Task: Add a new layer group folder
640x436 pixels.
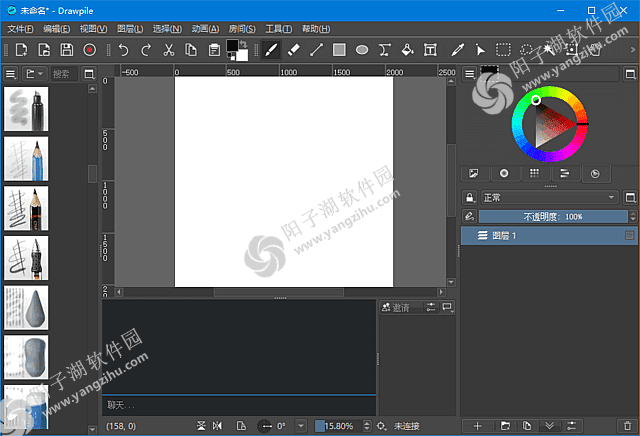Action: click(x=505, y=426)
